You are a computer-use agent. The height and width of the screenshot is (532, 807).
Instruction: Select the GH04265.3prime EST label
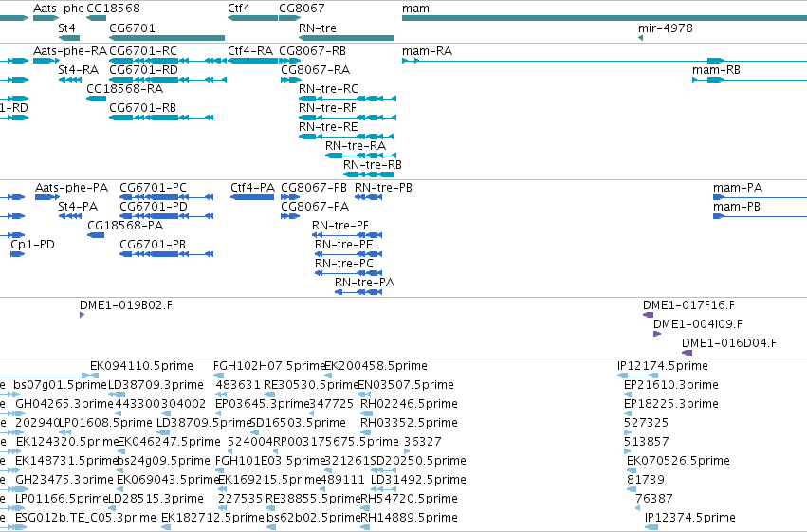64,404
